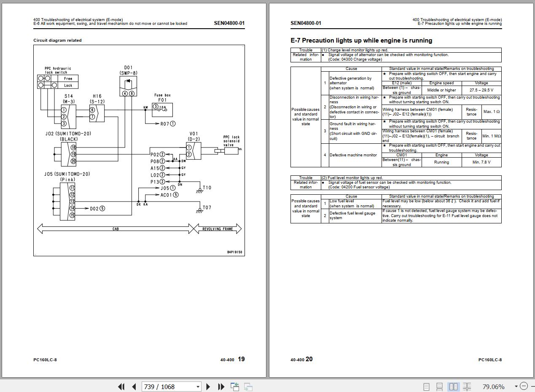Image resolution: width=535 pixels, height=392 pixels.
Task: Click the PC160LC-8 footer on the right page
Action: coord(490,360)
